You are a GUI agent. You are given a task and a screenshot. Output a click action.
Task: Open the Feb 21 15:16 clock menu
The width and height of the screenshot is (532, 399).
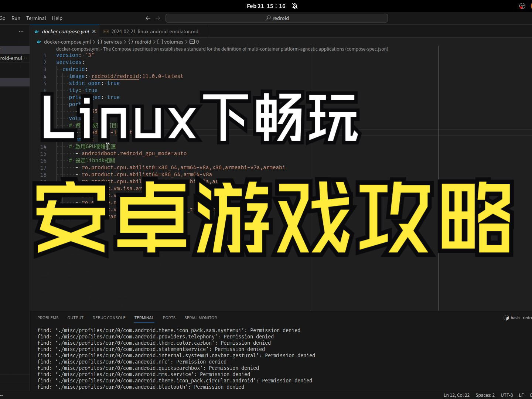[266, 6]
